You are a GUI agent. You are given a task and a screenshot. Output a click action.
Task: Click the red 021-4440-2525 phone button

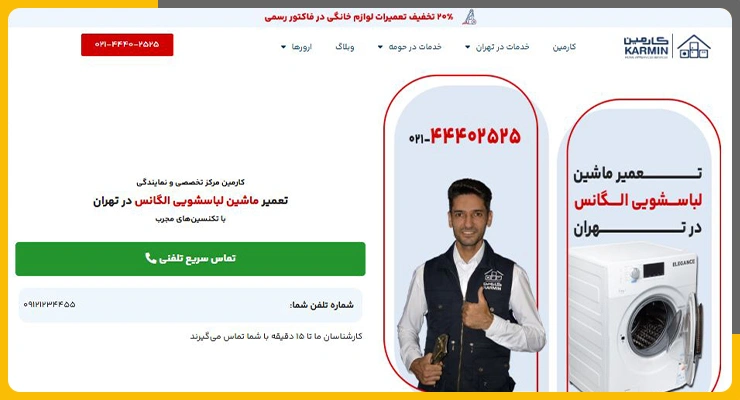tap(127, 44)
